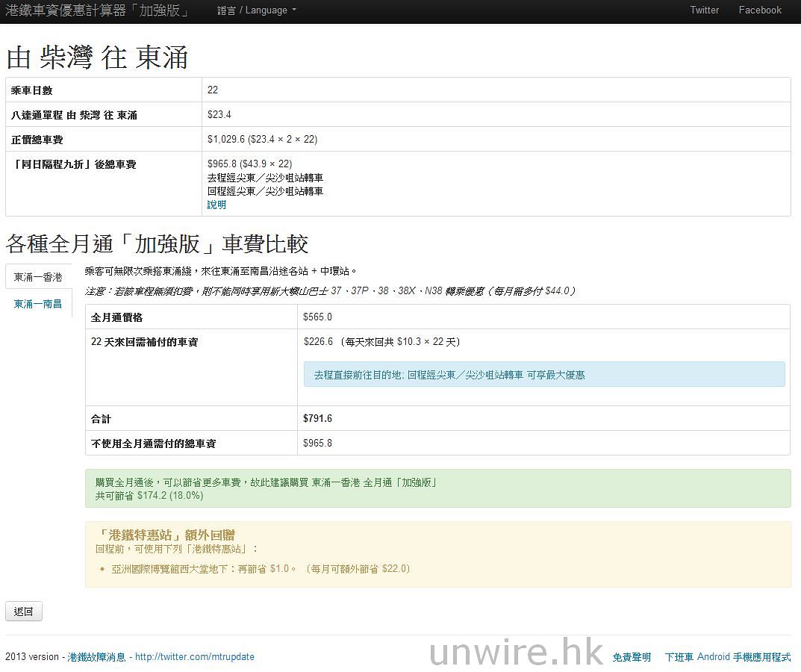This screenshot has width=801, height=672.
Task: Click the 由 柴灣 往 東涌 page heading
Action: pyautogui.click(x=97, y=57)
